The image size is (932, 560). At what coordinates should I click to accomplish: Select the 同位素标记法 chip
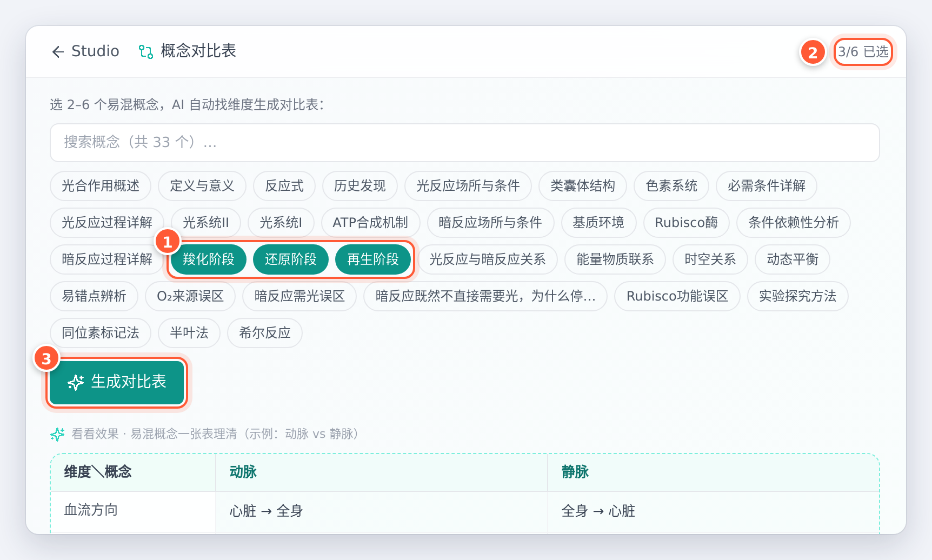(x=101, y=333)
